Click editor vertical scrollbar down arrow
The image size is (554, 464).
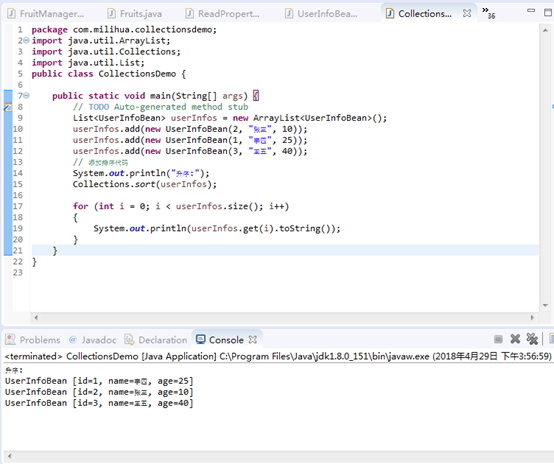click(x=545, y=305)
